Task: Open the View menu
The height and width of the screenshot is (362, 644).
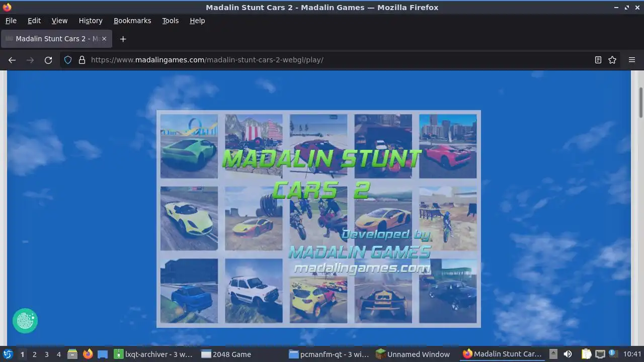Action: [59, 21]
